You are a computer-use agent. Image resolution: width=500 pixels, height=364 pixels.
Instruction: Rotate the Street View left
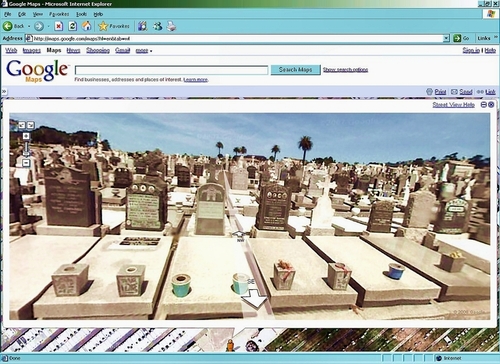[22, 125]
